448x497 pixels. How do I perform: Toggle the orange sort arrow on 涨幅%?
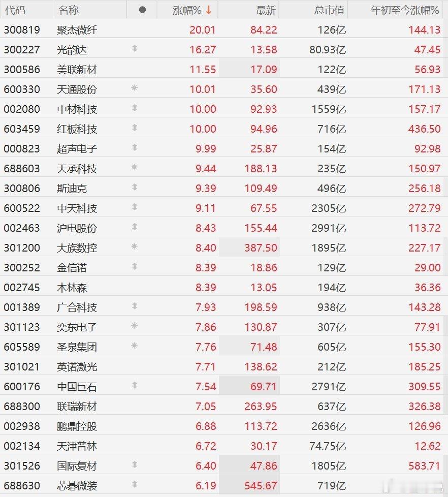pyautogui.click(x=208, y=10)
